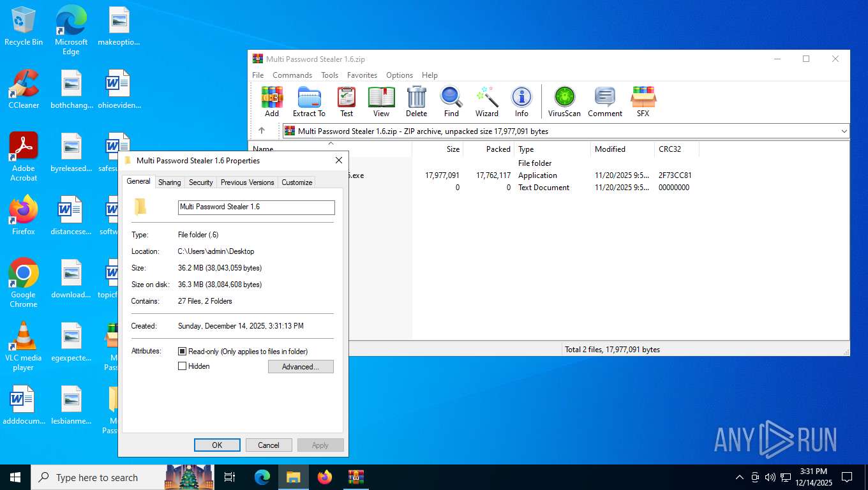Click the Comment toolbar icon

pos(605,102)
